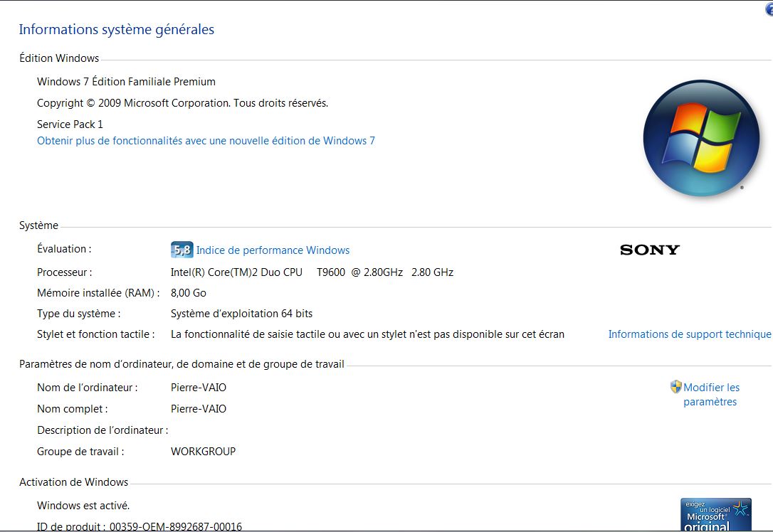Click Système d'exploitation 64 bits value

pyautogui.click(x=241, y=314)
